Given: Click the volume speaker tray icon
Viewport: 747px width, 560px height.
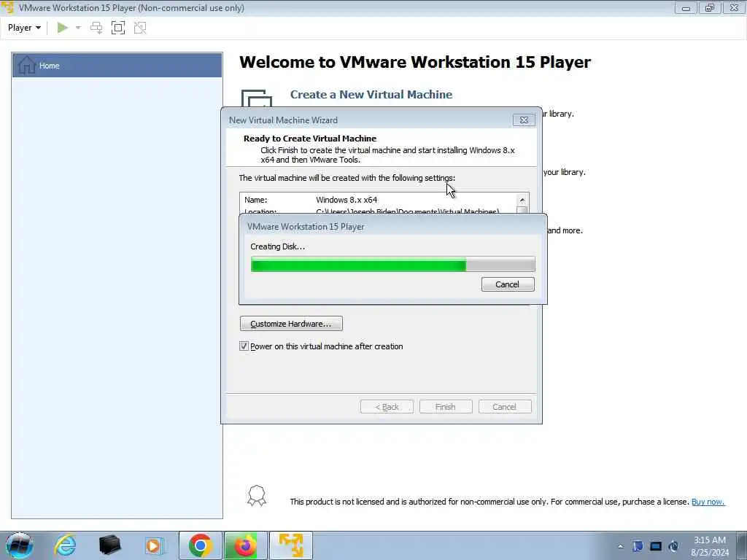Looking at the screenshot, I should 673,546.
